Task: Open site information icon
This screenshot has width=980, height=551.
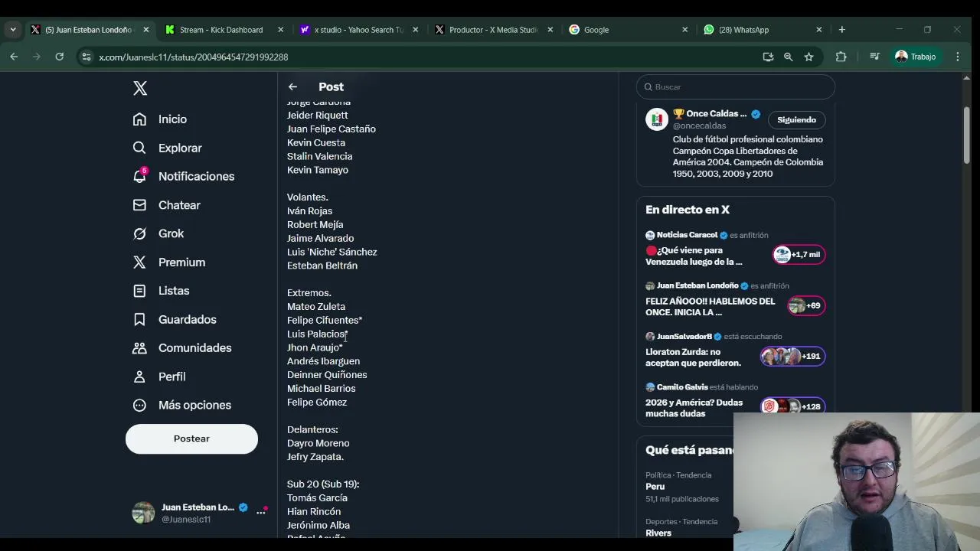Action: pos(87,57)
